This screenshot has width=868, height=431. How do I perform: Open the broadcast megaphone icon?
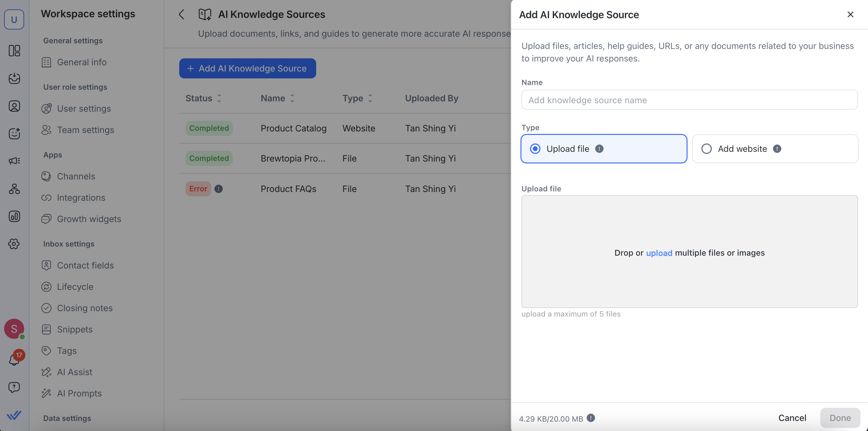click(x=14, y=161)
